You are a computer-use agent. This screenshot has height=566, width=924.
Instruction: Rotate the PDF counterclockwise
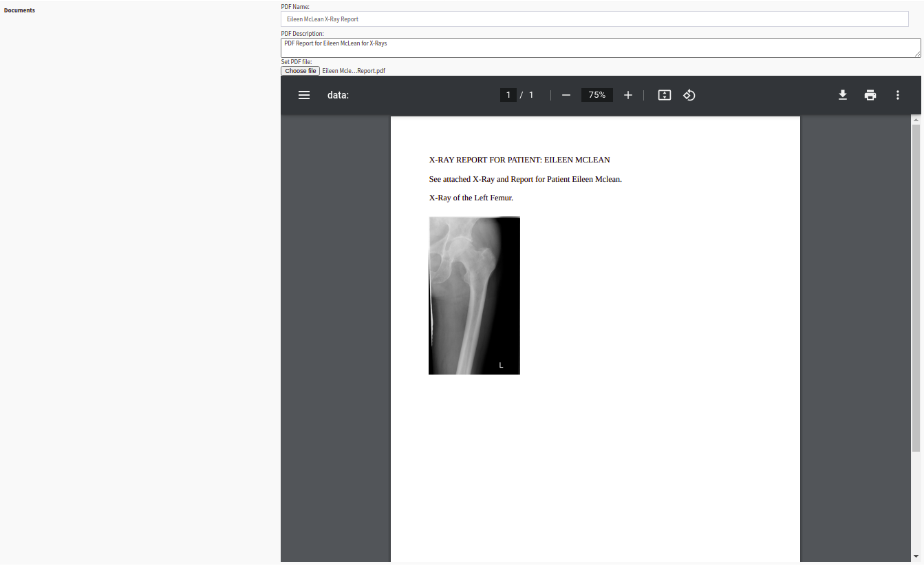[x=689, y=95]
